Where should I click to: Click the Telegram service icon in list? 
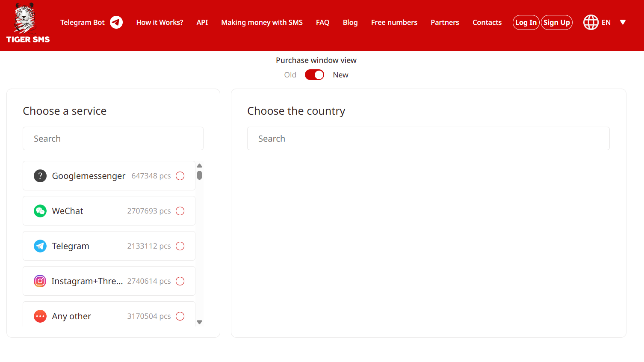(x=40, y=246)
